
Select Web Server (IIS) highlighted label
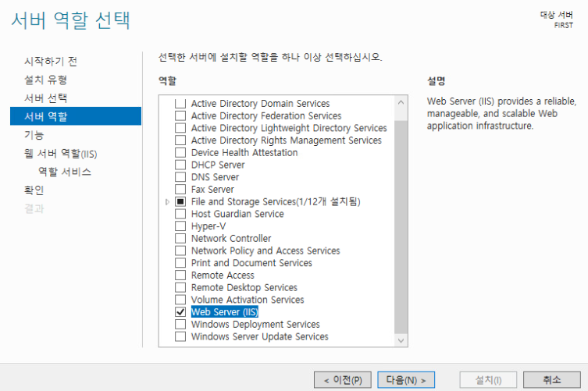225,312
